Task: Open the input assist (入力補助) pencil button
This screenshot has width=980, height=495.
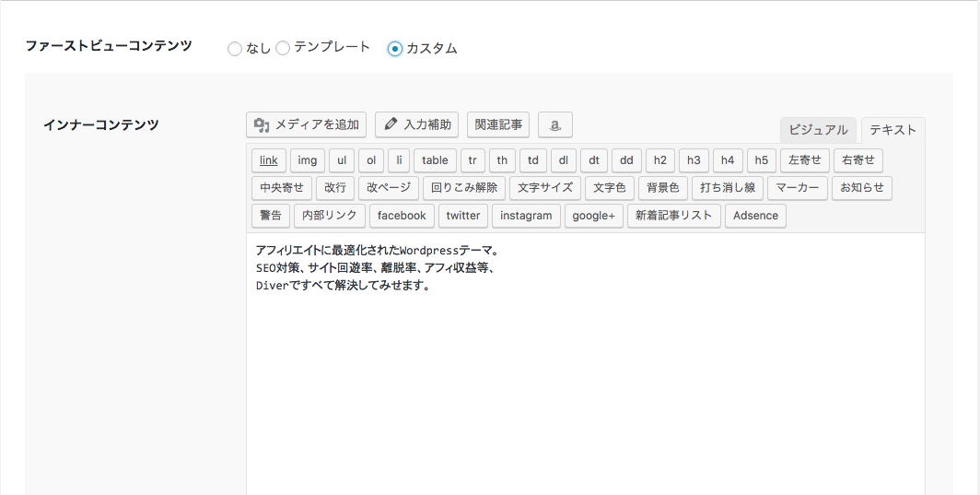Action: click(x=416, y=124)
